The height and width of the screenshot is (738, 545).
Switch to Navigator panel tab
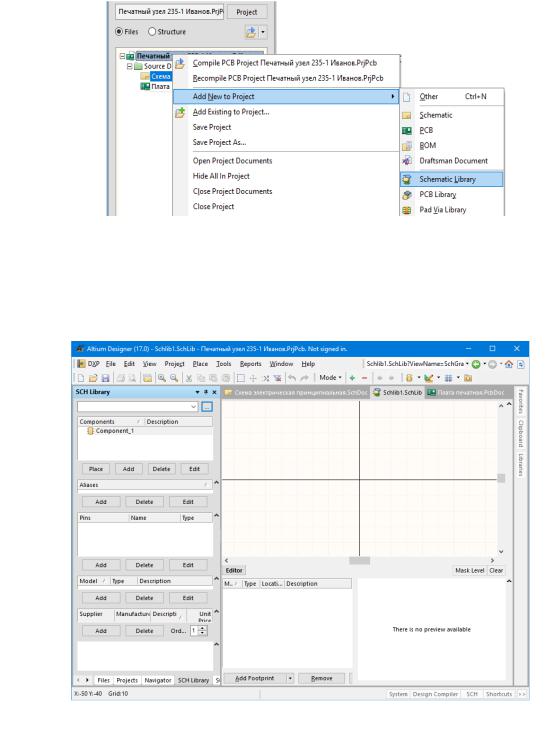(158, 681)
